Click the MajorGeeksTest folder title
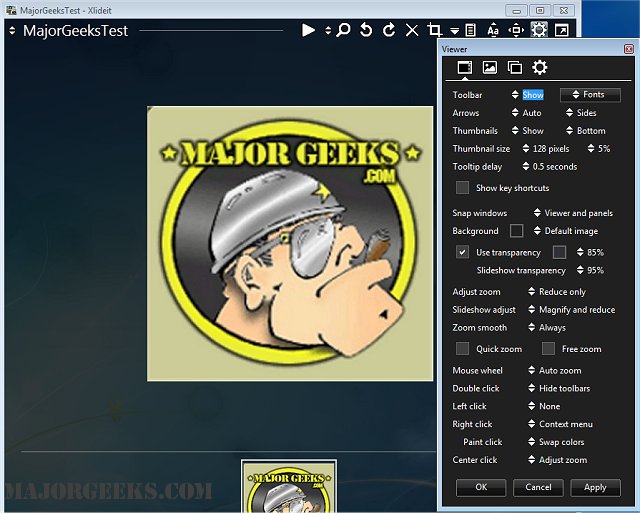The height and width of the screenshot is (513, 640). (76, 31)
